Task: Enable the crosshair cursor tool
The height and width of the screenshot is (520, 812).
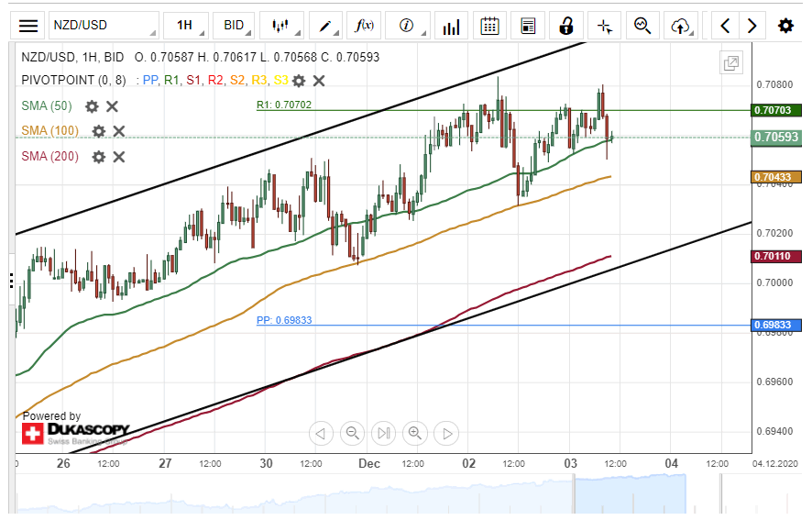Action: click(x=605, y=26)
